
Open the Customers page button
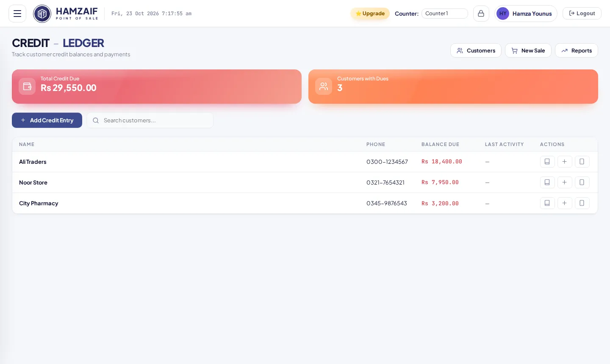click(x=476, y=50)
